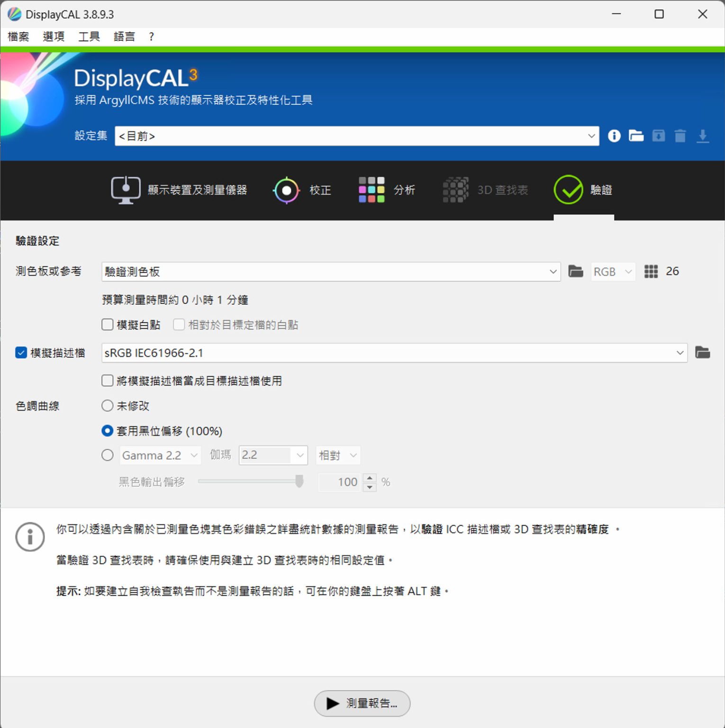Select the 未修改 radio option
The image size is (725, 728).
coord(107,406)
